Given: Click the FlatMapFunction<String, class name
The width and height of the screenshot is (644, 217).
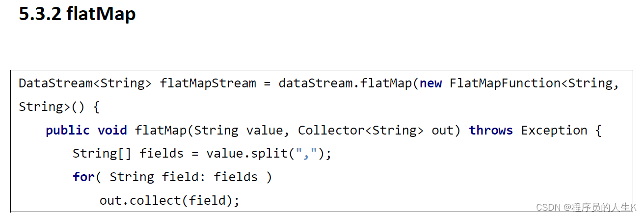Looking at the screenshot, I should (532, 83).
